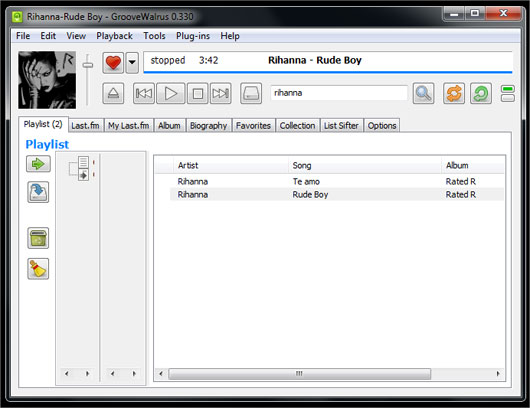Toggle the green mini-view indicator at top right
Viewport: 530px width, 408px height.
pyautogui.click(x=508, y=89)
